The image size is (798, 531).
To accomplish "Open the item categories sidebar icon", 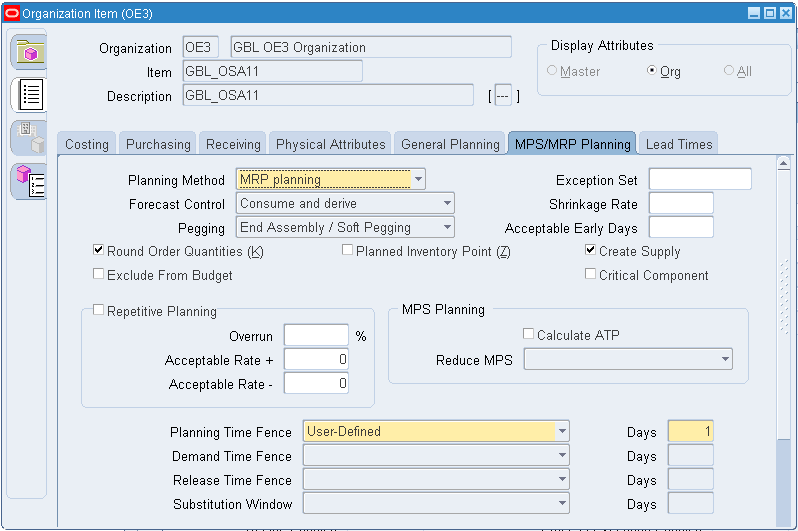I will (x=30, y=181).
